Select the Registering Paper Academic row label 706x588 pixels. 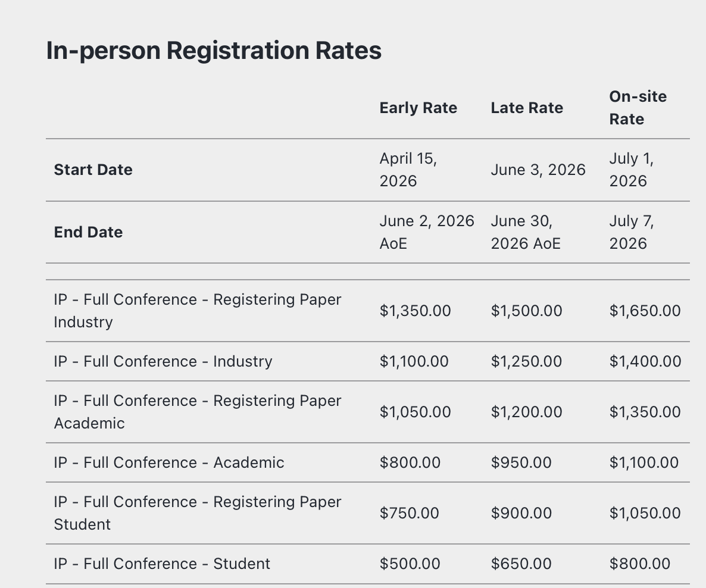tap(197, 412)
